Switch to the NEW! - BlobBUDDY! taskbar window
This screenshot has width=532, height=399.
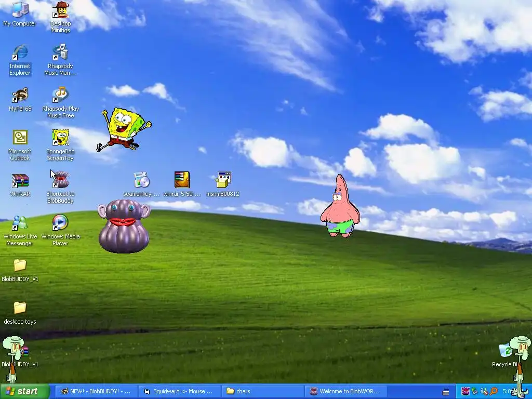pyautogui.click(x=96, y=391)
